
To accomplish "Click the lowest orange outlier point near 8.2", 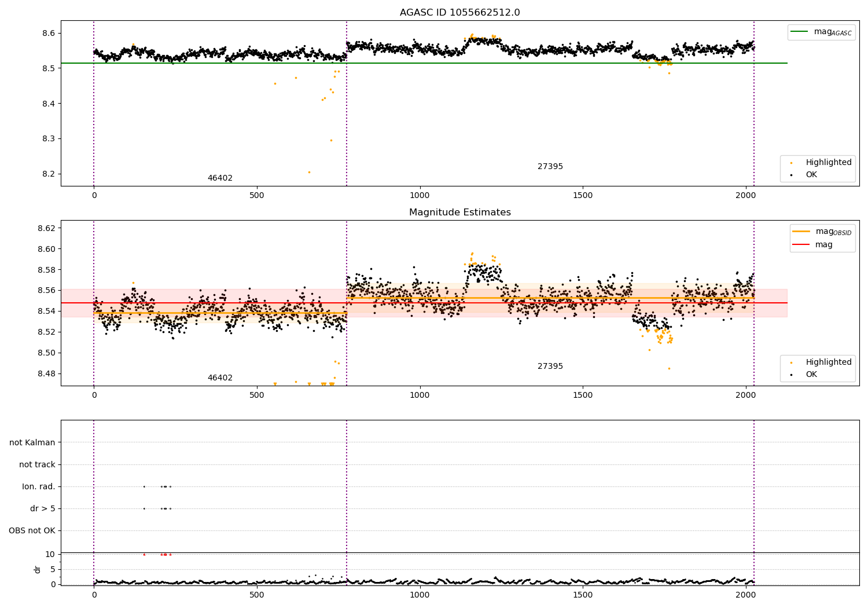I will [x=309, y=172].
